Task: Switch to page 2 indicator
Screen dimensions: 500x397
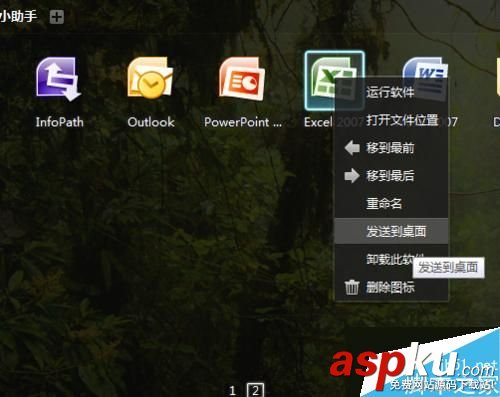Action: 255,390
